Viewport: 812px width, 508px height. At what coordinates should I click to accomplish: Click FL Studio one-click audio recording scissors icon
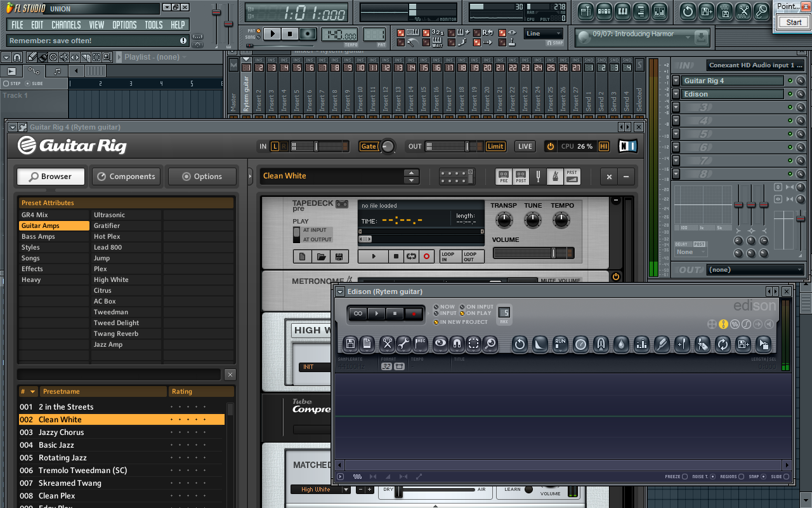click(x=743, y=11)
